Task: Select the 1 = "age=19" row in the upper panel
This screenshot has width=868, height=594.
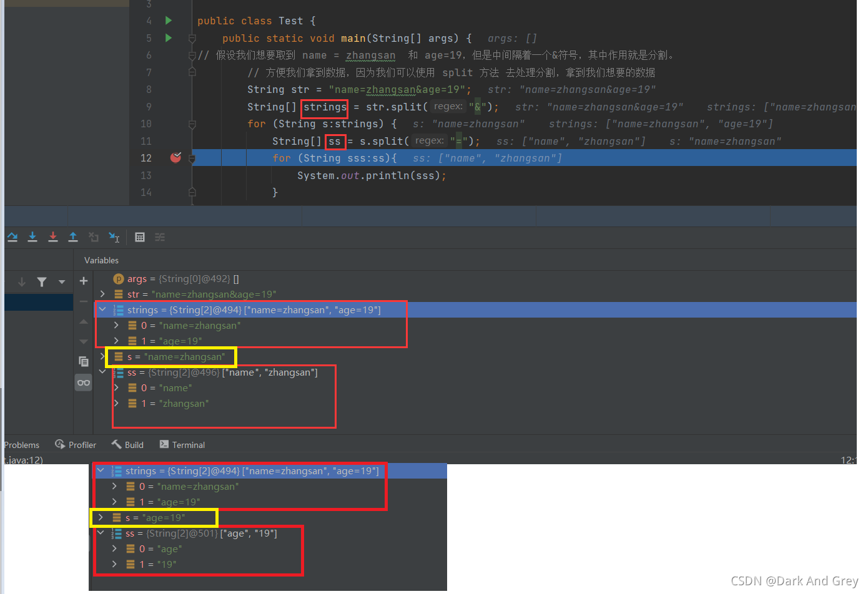Action: 475,341
